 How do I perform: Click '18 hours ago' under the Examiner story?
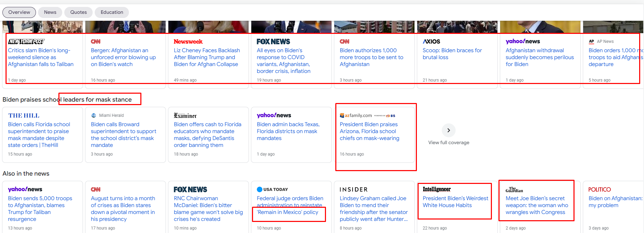(186, 154)
